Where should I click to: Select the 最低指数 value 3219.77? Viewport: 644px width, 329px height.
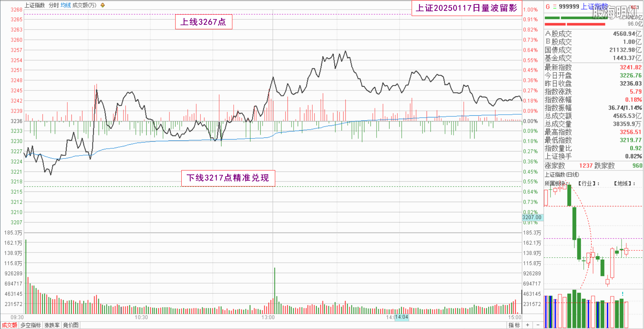pos(630,140)
